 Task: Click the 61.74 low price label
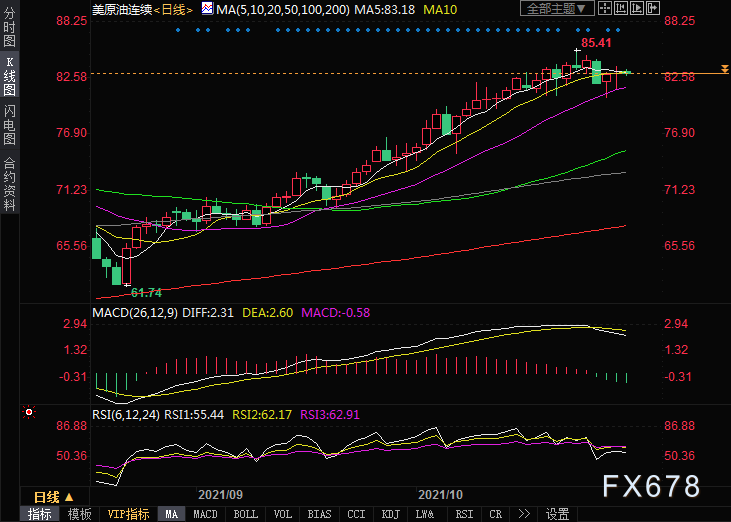point(146,293)
